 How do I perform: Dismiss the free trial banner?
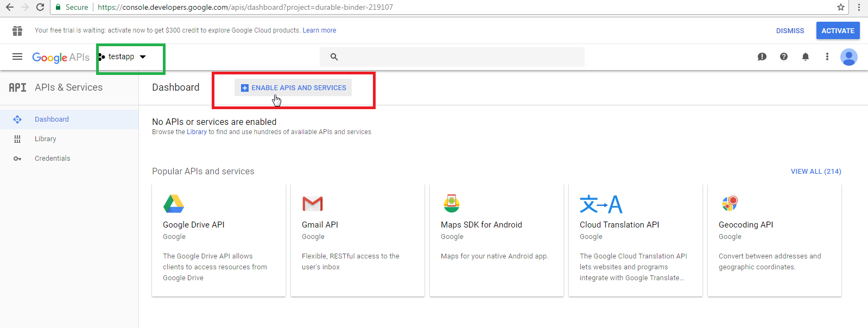click(x=790, y=30)
